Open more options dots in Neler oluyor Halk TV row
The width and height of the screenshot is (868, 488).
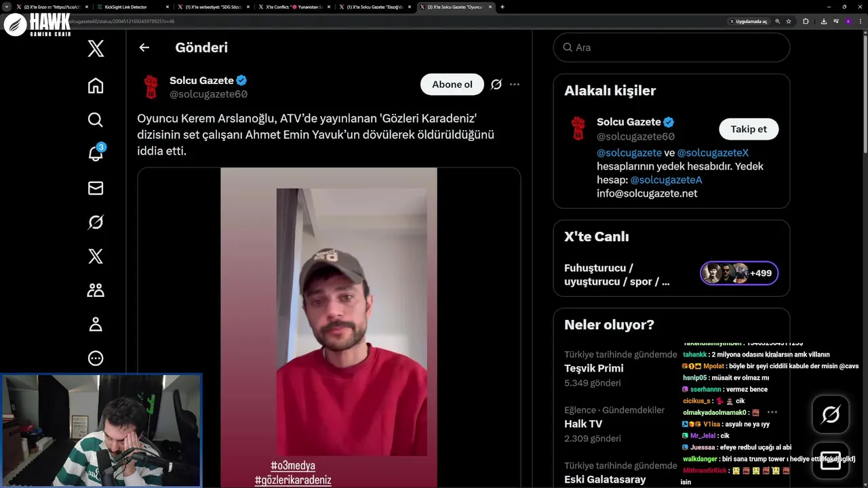point(772,412)
